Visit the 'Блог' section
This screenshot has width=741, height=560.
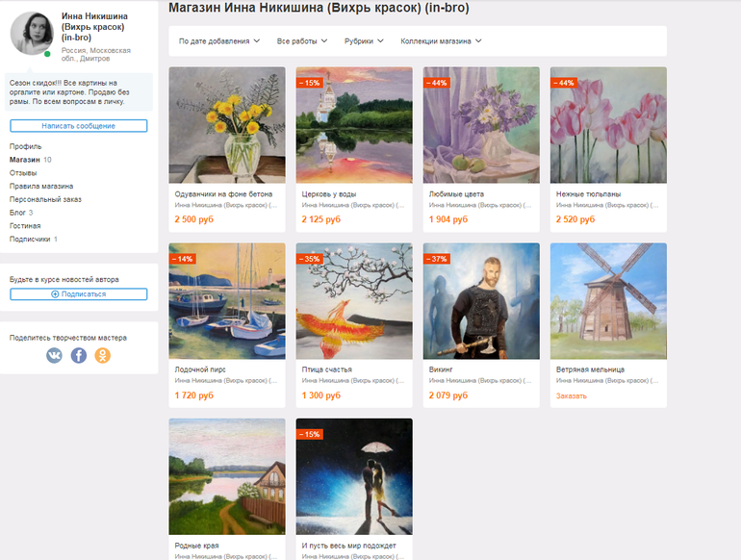point(18,213)
